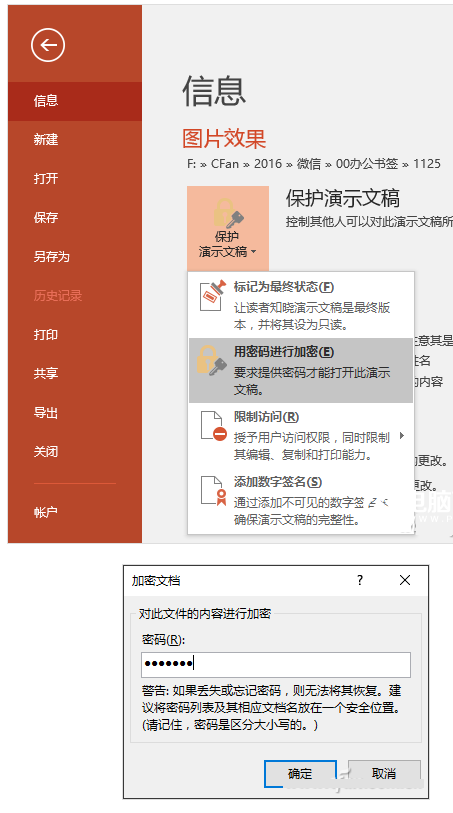This screenshot has height=813, width=453.
Task: Close the 加密文档 dialog
Action: pyautogui.click(x=405, y=580)
